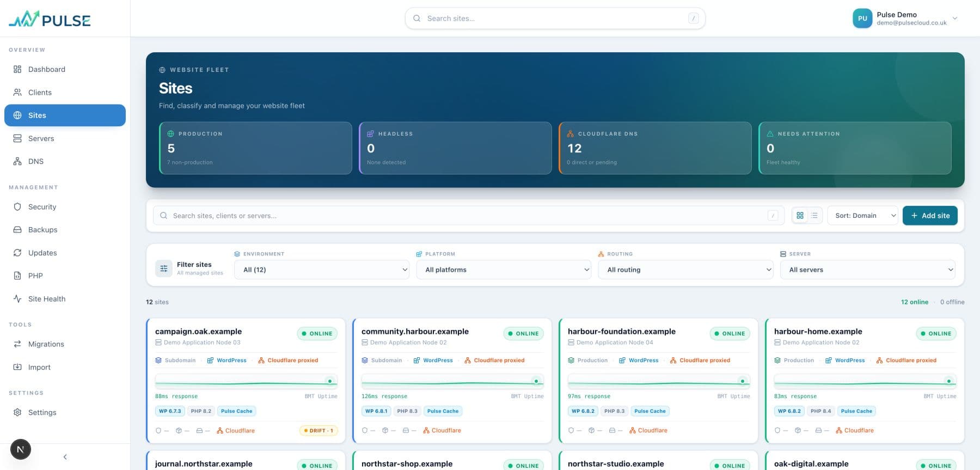Open campaign.oak.example site

coord(198,331)
